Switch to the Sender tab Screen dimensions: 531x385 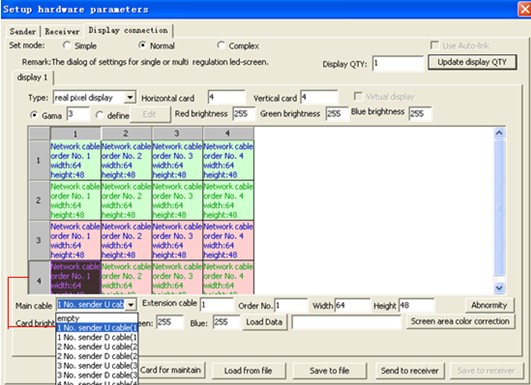[23, 31]
